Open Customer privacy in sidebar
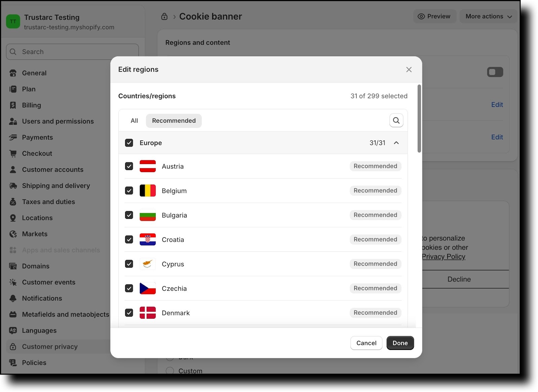The width and height of the screenshot is (538, 392). [x=50, y=347]
